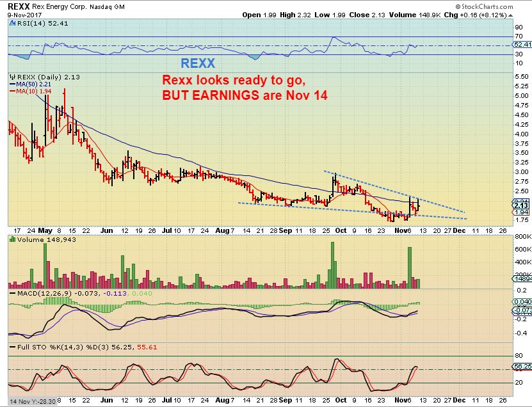Screen dimensions: 532x407
Task: Click the 'Volume 148,943' panel label
Action: [x=47, y=239]
